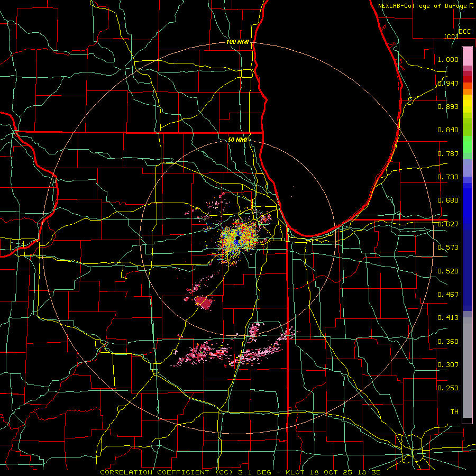476x476 pixels.
Task: Pick the light pink segment at the color bar top
Action: [x=467, y=56]
